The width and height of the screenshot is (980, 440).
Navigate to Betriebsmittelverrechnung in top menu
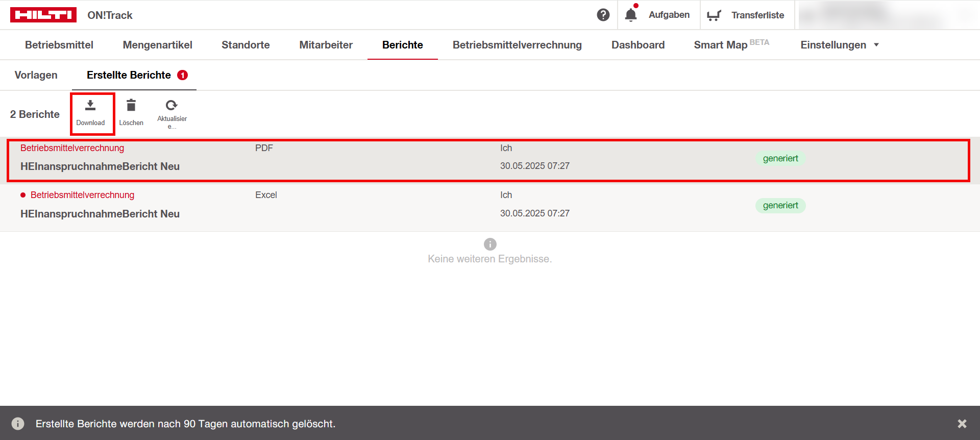(517, 45)
